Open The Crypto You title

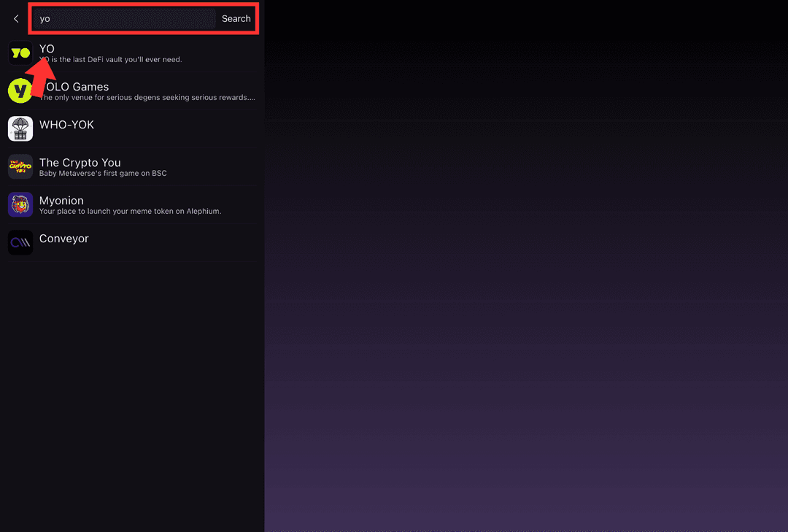80,163
